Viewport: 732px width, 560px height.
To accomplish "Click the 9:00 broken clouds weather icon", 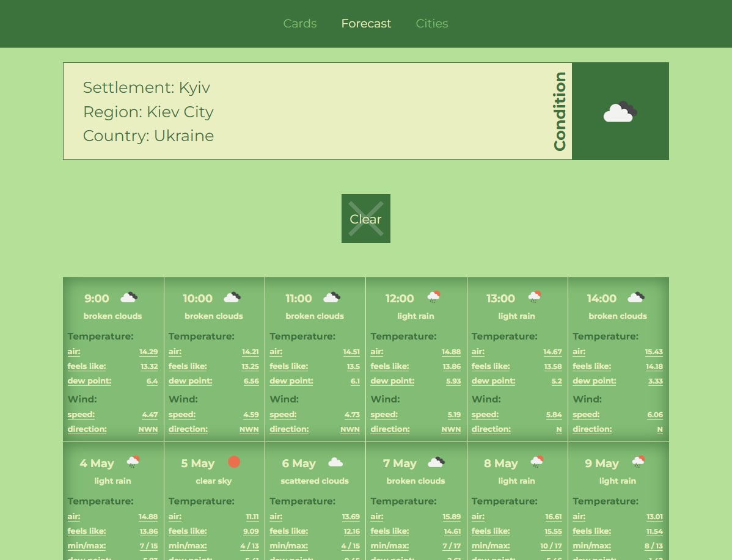I will click(129, 297).
